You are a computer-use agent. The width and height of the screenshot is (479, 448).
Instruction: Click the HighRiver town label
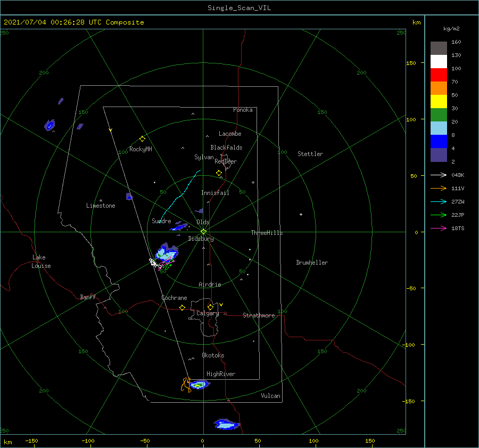point(221,374)
